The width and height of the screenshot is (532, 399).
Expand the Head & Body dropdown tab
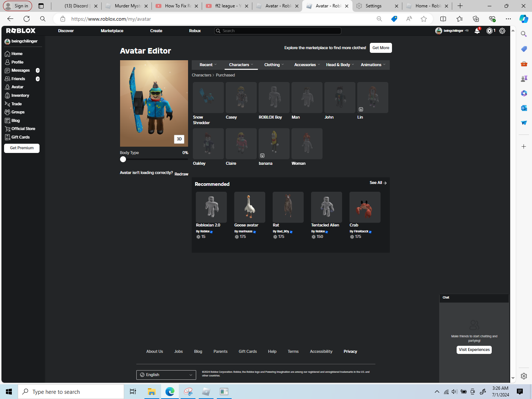[x=340, y=65]
